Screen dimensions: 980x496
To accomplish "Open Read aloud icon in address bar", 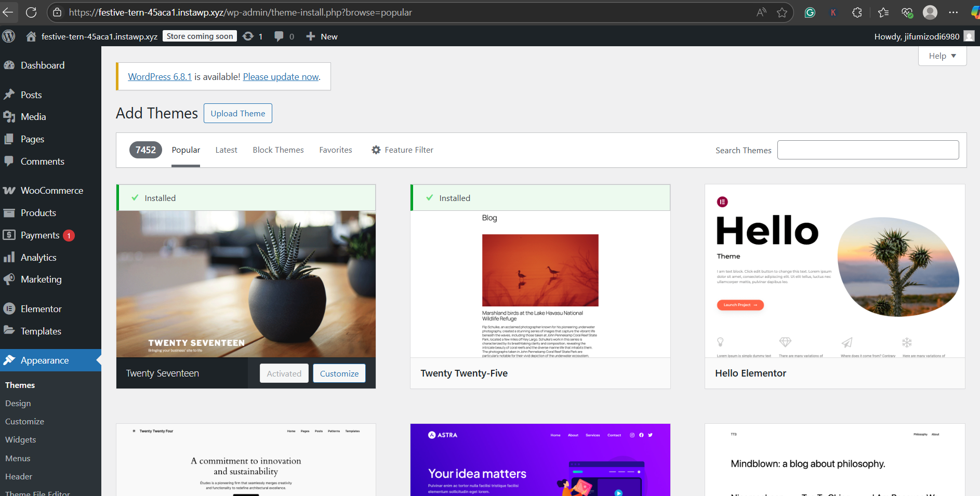I will 761,12.
